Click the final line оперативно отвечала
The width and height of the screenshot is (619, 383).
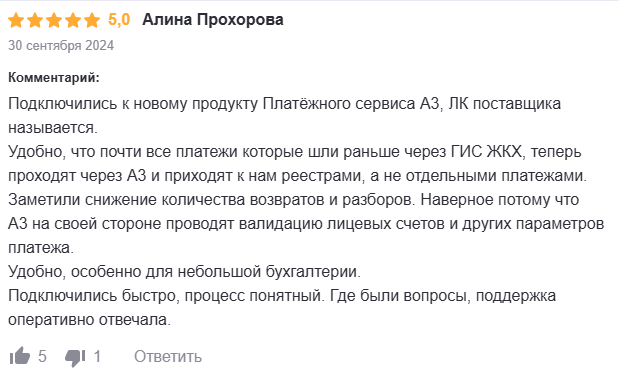click(x=89, y=320)
